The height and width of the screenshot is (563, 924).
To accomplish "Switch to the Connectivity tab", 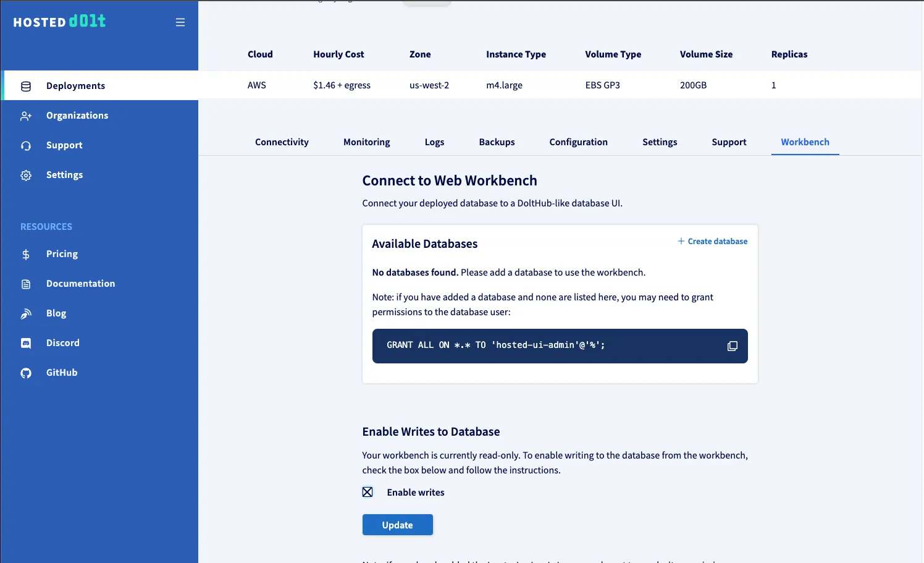I will 282,142.
